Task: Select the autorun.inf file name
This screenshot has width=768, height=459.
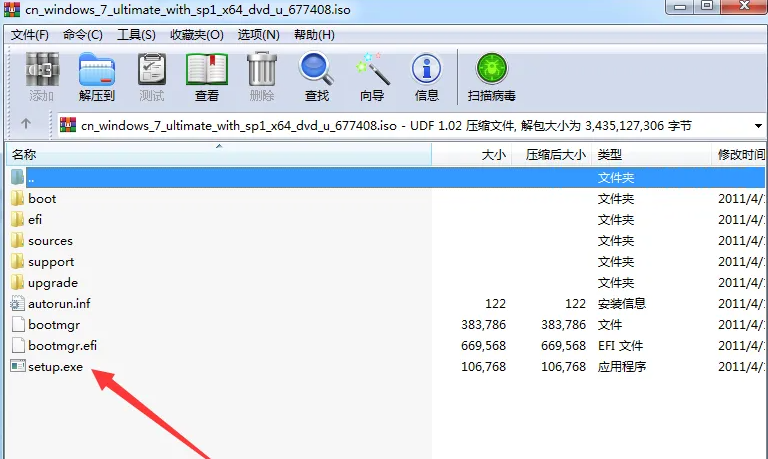Action: coord(59,304)
